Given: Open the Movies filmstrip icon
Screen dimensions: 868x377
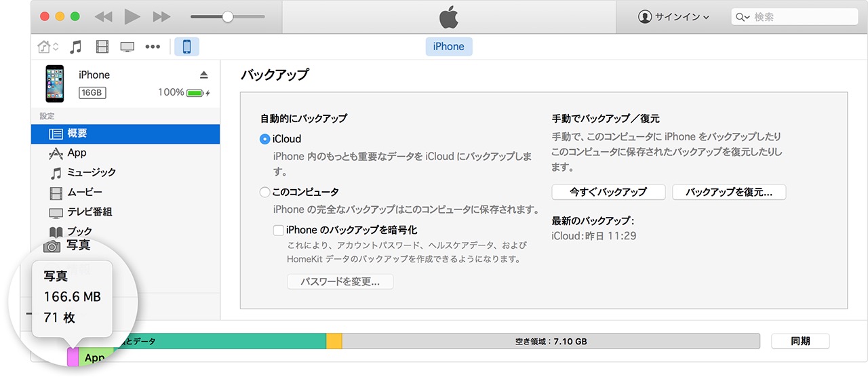Looking at the screenshot, I should [102, 47].
